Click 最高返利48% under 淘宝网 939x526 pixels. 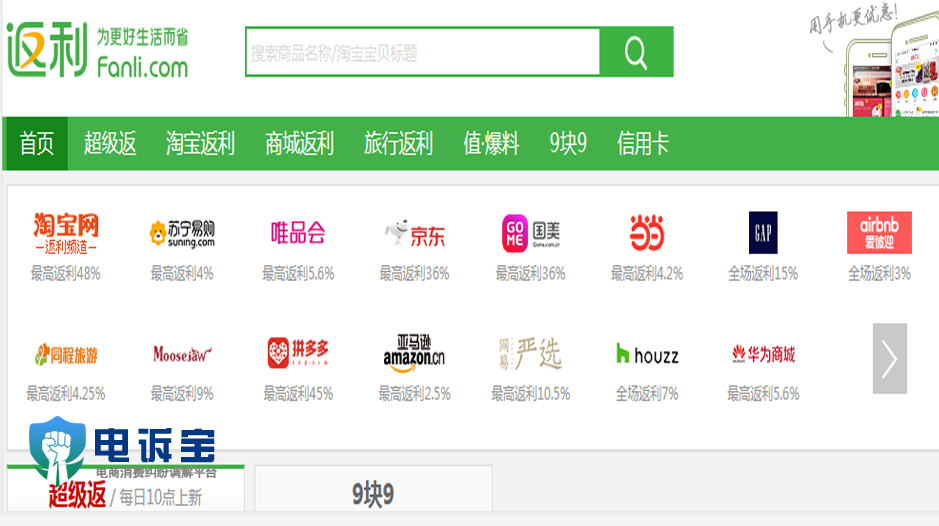[x=66, y=274]
